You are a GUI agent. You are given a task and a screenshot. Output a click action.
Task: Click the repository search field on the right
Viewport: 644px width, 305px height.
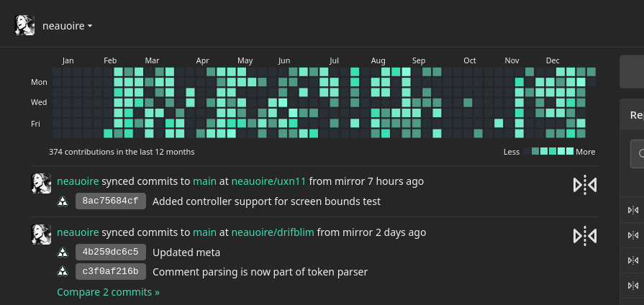[638, 153]
